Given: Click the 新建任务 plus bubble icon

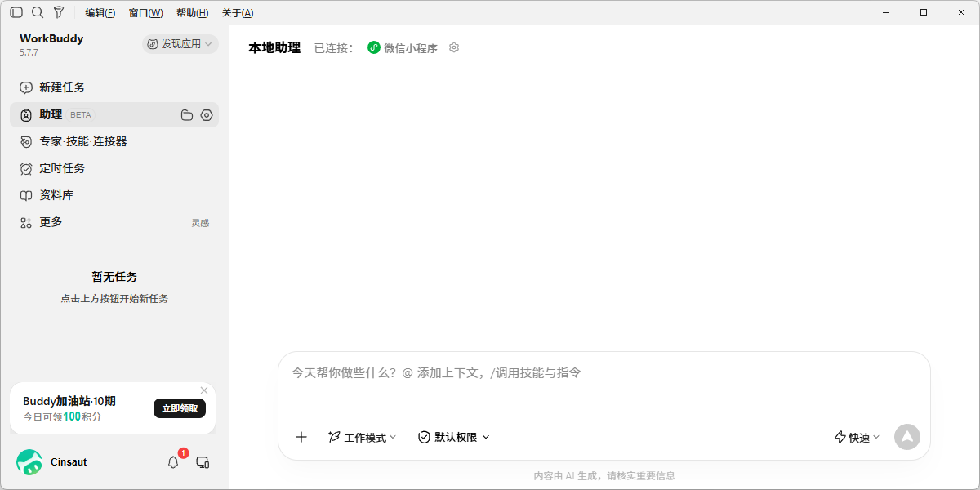Looking at the screenshot, I should [26, 88].
